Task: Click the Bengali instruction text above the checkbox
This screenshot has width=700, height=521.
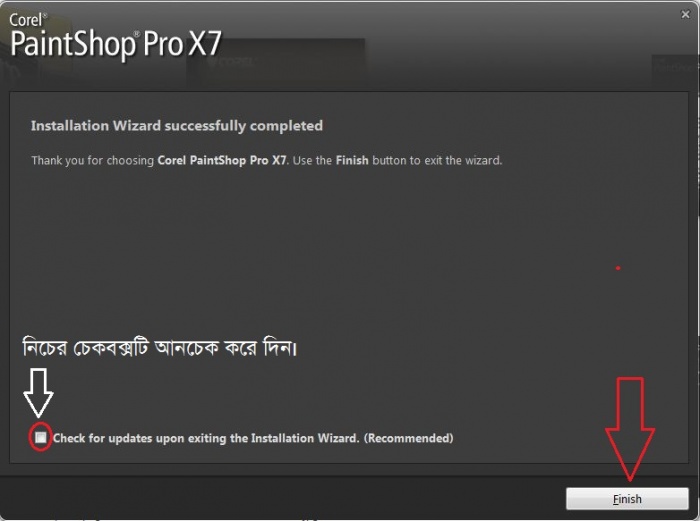Action: tap(159, 347)
